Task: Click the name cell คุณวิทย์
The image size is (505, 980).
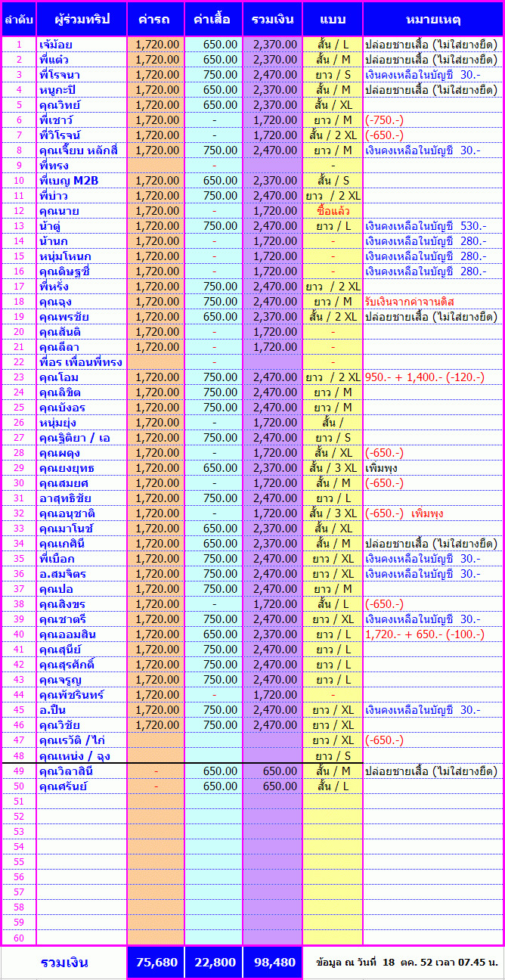Action: coord(82,104)
